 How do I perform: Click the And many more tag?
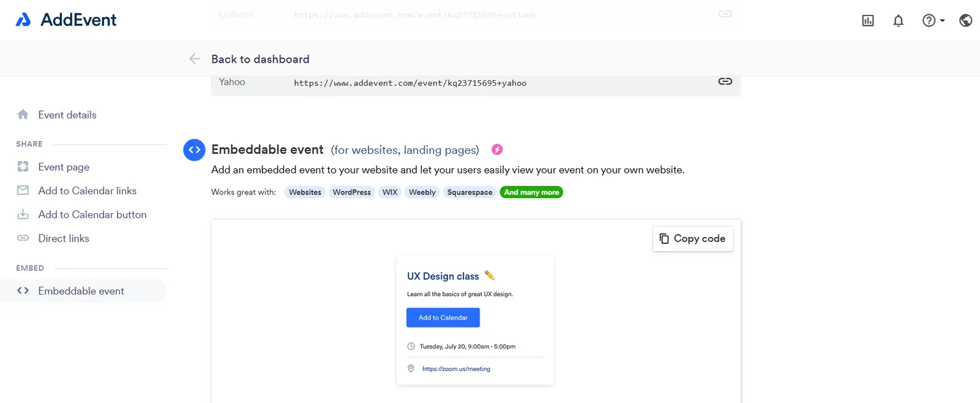pos(532,193)
